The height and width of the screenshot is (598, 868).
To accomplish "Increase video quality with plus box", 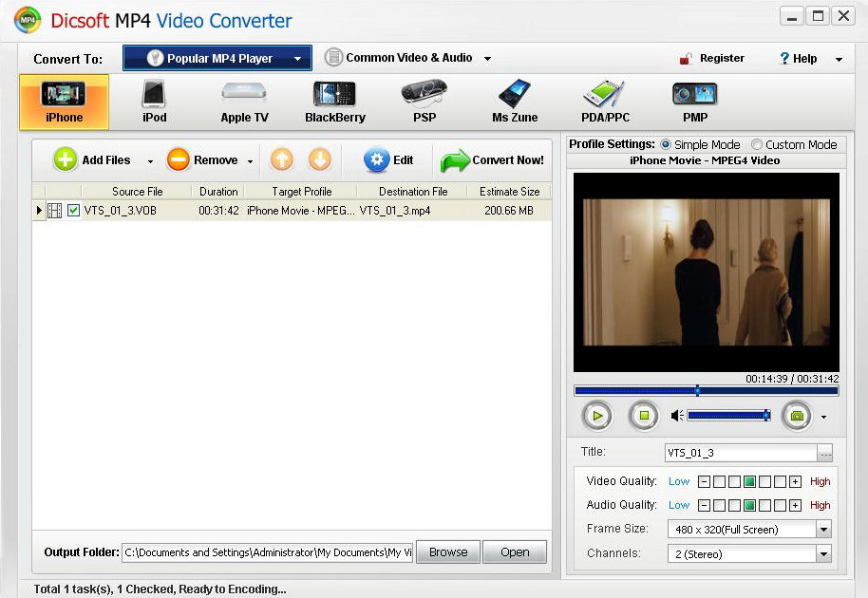I will click(796, 482).
